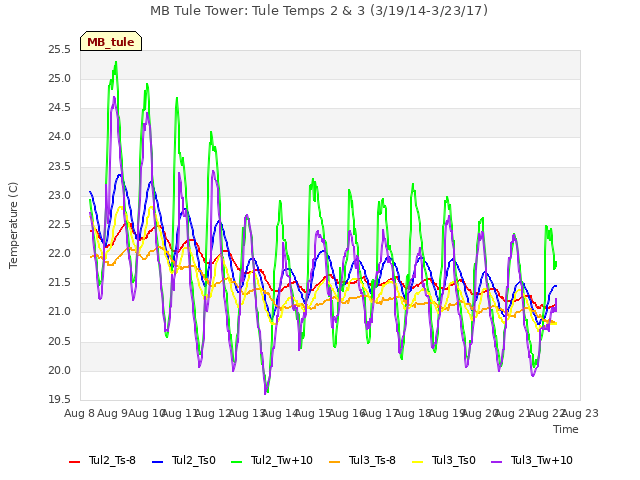Click the 21.5 y-axis tick label
The height and width of the screenshot is (480, 640).
tap(60, 283)
